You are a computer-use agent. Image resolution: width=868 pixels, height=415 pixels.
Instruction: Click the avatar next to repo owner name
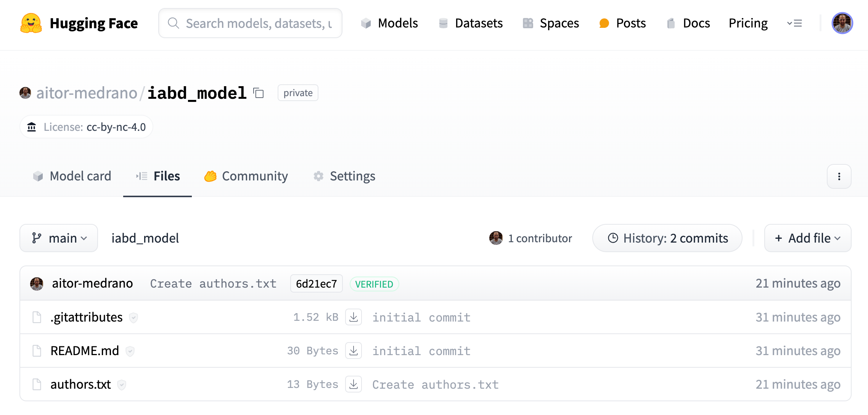[x=25, y=93]
